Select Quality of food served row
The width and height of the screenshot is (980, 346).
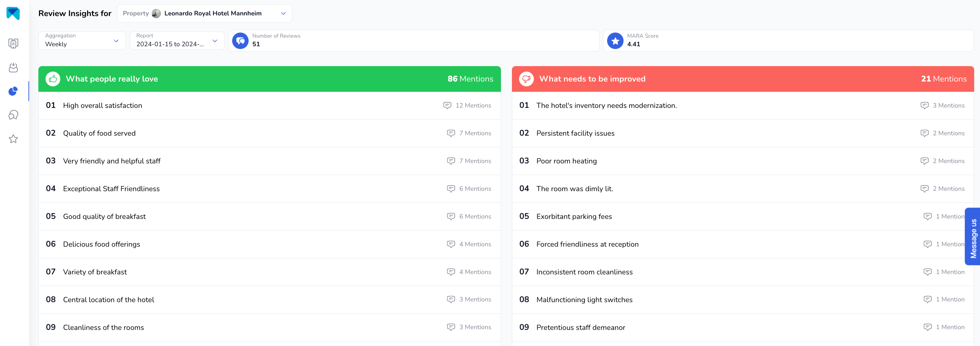(269, 133)
